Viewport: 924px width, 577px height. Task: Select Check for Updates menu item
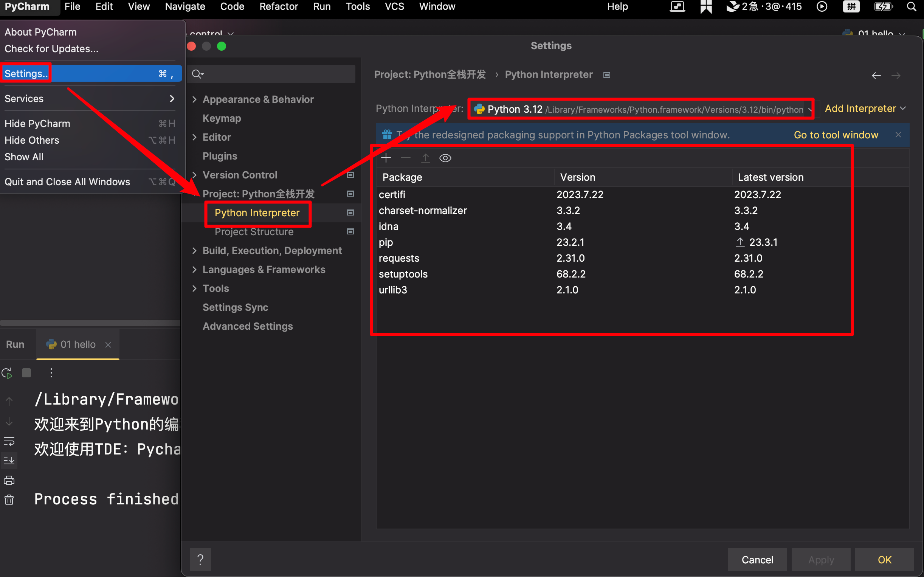point(51,49)
